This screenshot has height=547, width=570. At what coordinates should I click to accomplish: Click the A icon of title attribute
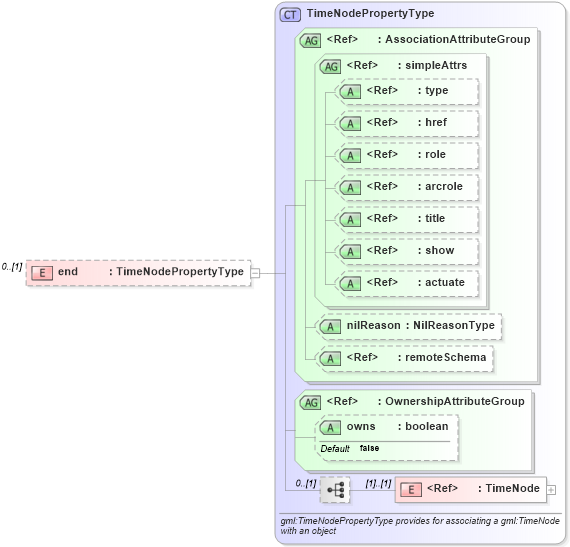point(350,220)
